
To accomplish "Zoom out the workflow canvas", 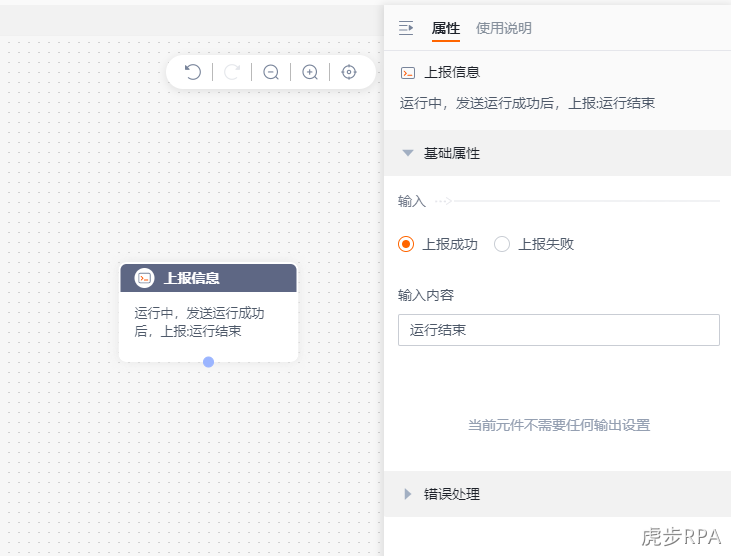I will tap(271, 72).
